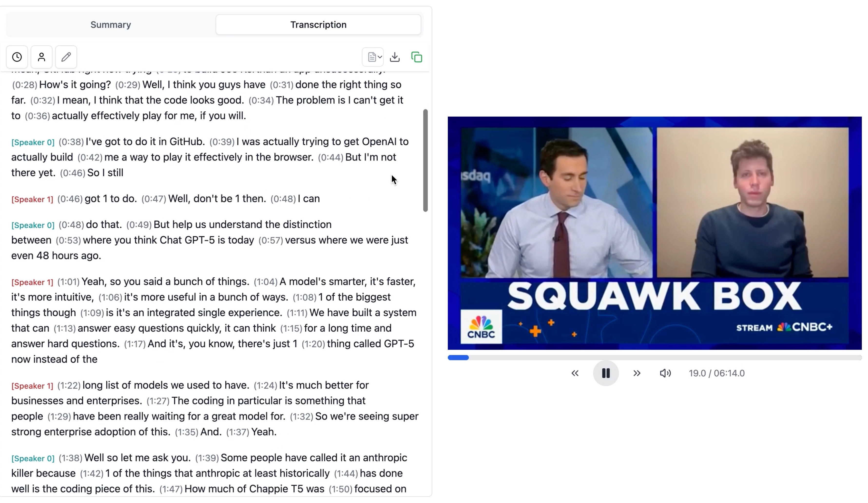Pause the video playback
Viewport: 868px width, 503px height.
click(x=606, y=373)
